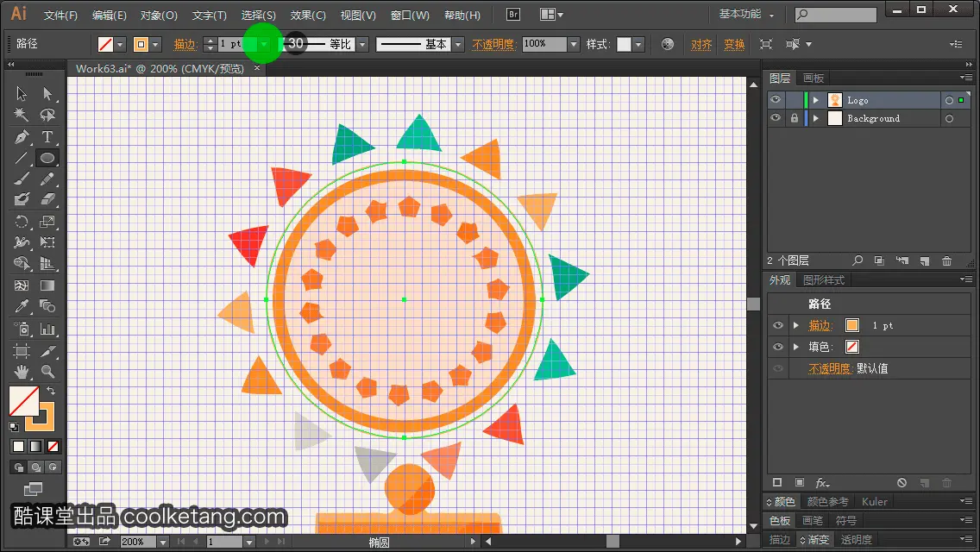Select the Artboard tool
Viewport: 980px width, 552px height.
pyautogui.click(x=22, y=351)
